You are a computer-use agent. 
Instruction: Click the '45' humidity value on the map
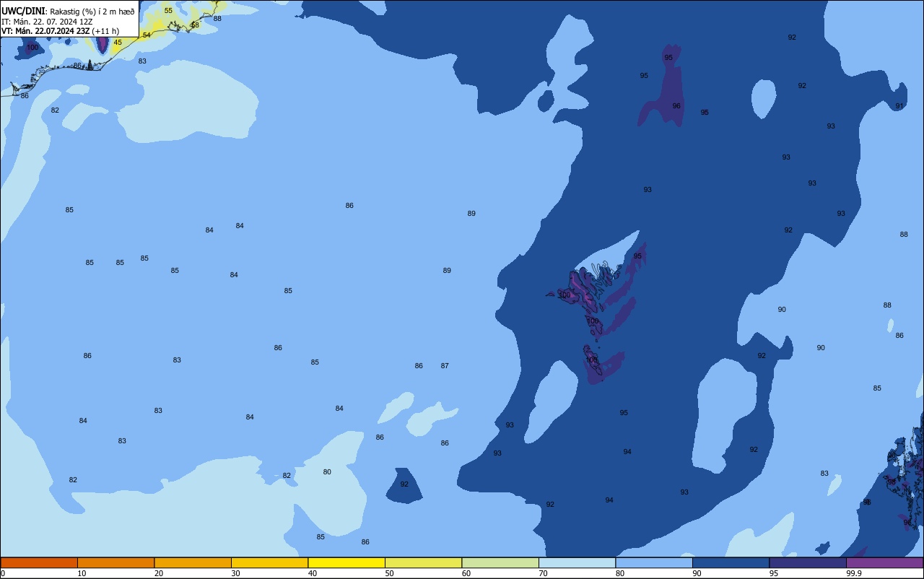pyautogui.click(x=118, y=43)
